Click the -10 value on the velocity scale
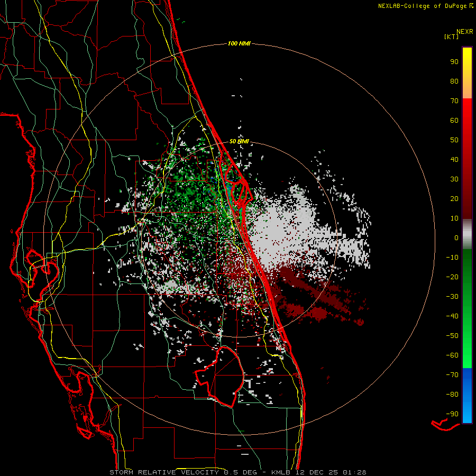This screenshot has width=476, height=476. [x=452, y=258]
